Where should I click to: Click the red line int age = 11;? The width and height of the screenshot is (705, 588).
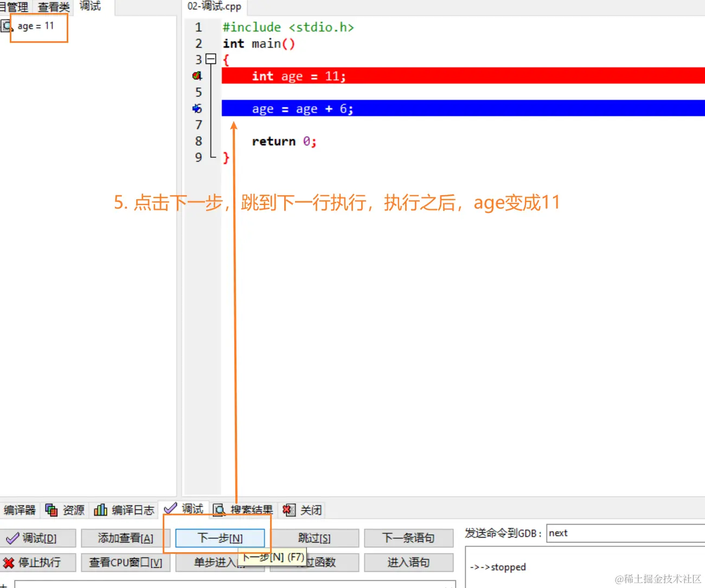pyautogui.click(x=463, y=76)
